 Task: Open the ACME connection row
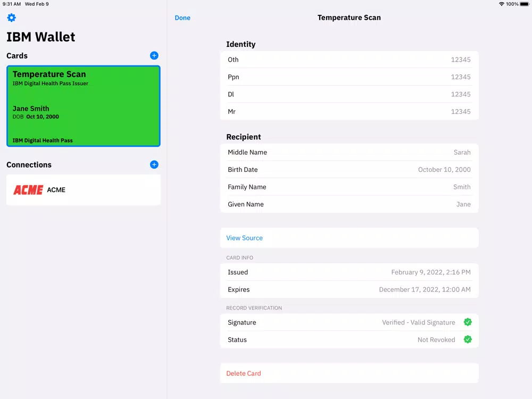point(84,190)
